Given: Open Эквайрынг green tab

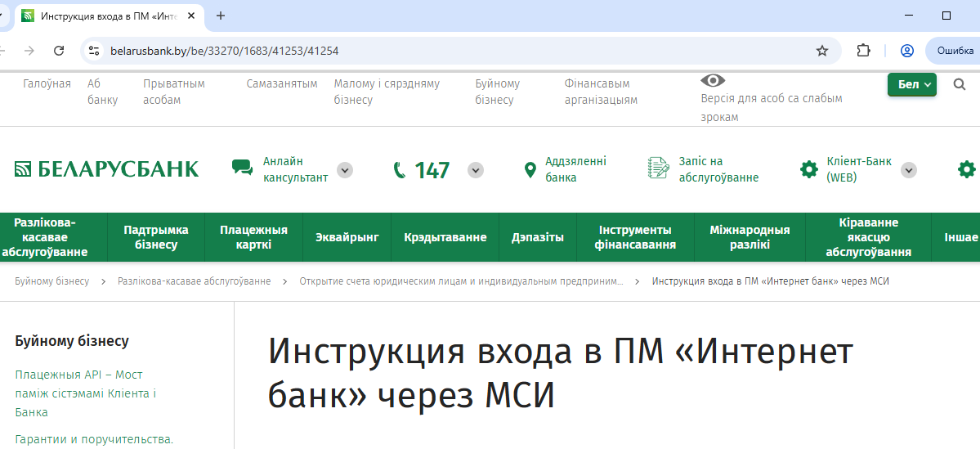Looking at the screenshot, I should point(347,238).
